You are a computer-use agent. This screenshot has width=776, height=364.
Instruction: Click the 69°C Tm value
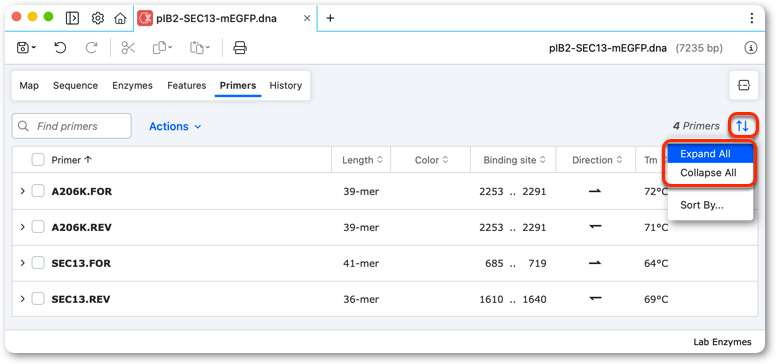656,300
